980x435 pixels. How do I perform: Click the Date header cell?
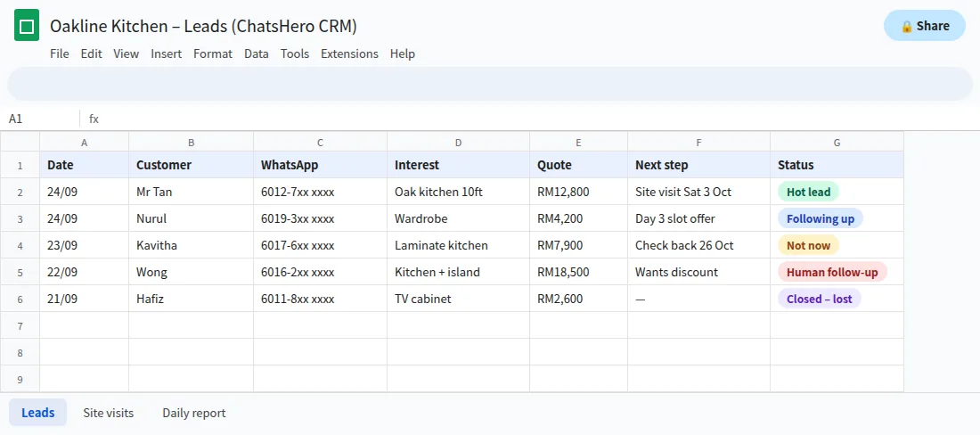tap(85, 165)
